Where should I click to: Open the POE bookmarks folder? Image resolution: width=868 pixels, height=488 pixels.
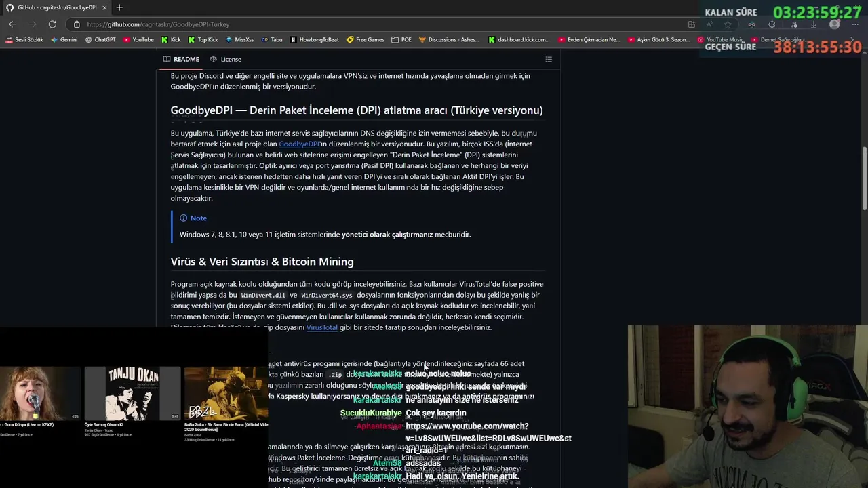(x=401, y=39)
